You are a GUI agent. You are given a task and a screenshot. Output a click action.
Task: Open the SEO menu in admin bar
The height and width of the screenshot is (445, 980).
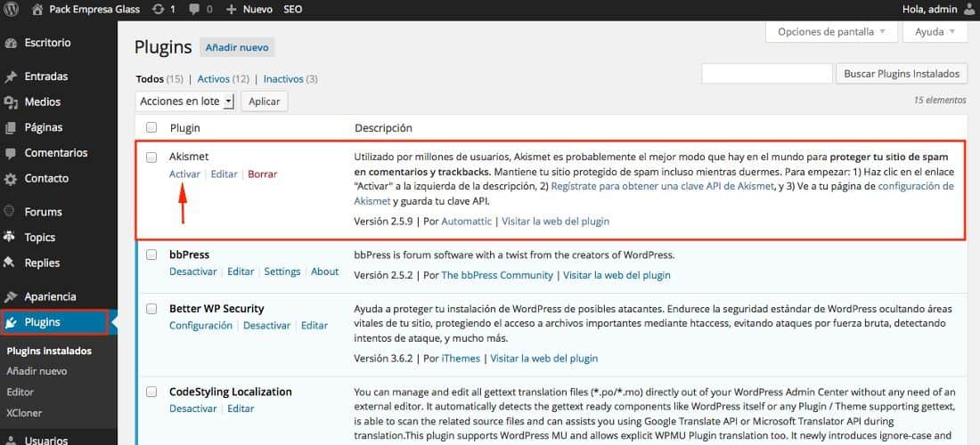pos(292,10)
